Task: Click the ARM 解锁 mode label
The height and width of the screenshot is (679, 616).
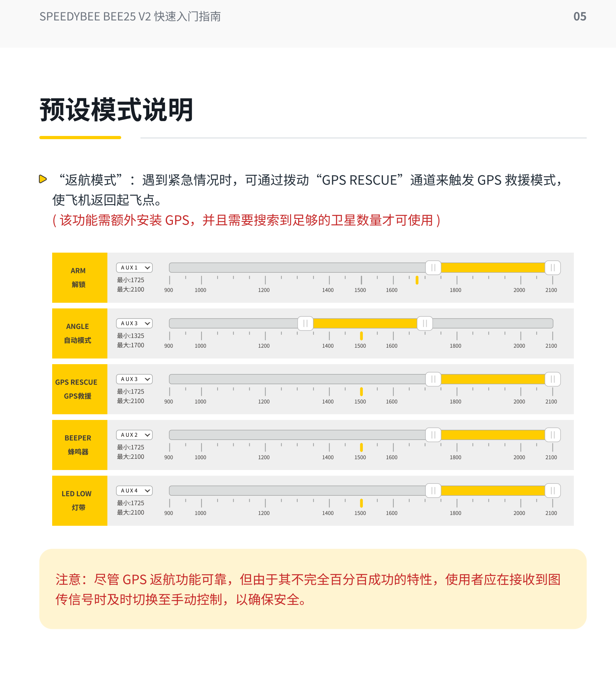Action: 80,278
